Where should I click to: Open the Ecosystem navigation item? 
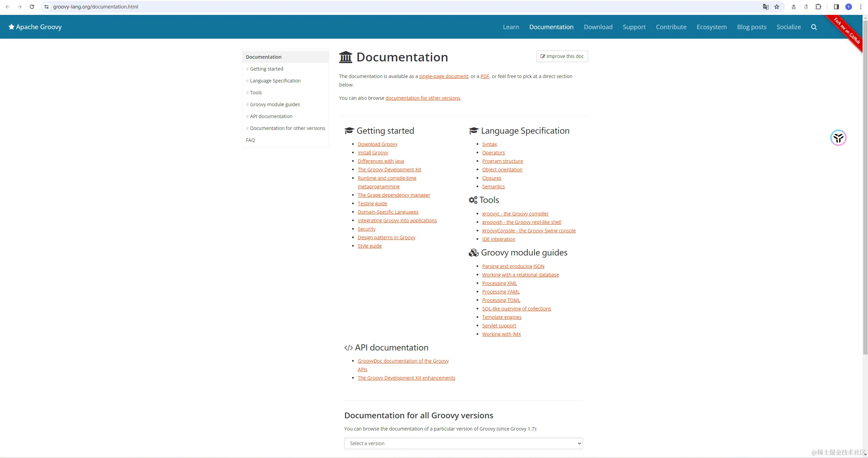point(712,27)
